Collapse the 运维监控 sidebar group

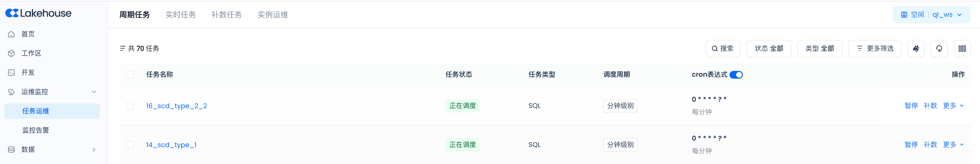point(94,92)
